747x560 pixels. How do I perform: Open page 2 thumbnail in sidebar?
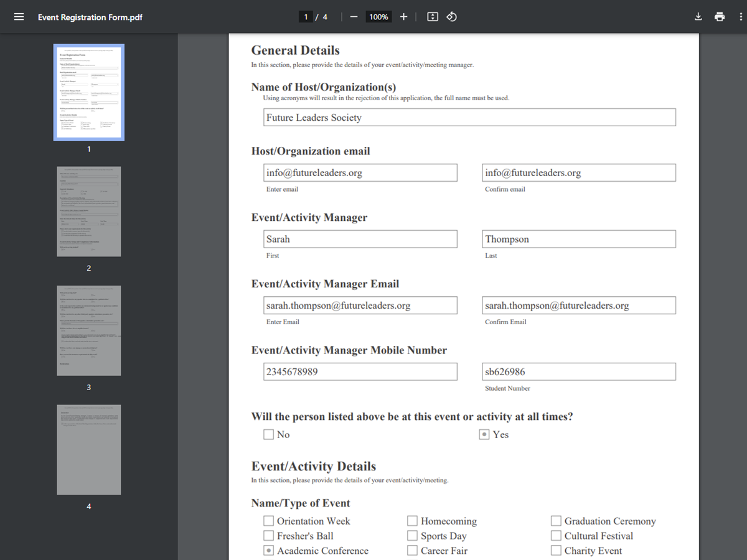point(88,212)
